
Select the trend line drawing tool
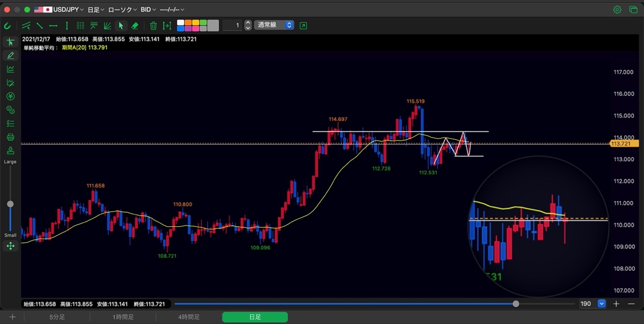pyautogui.click(x=40, y=25)
